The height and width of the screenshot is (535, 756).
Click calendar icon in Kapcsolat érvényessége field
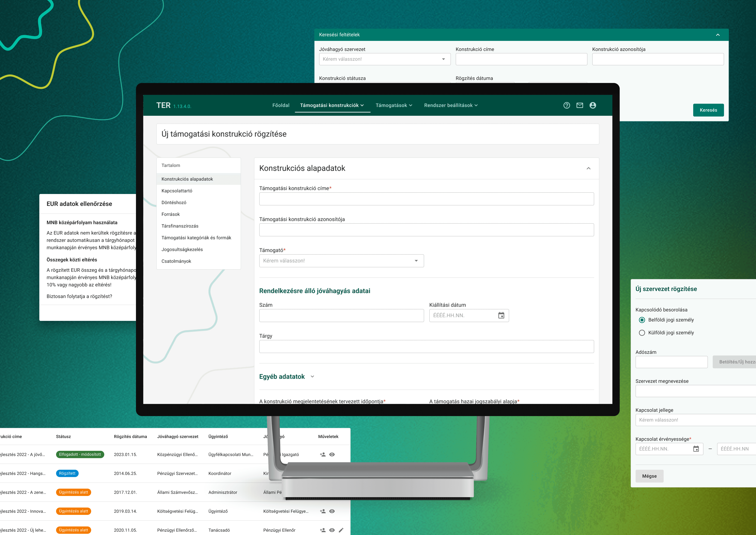[x=696, y=449]
